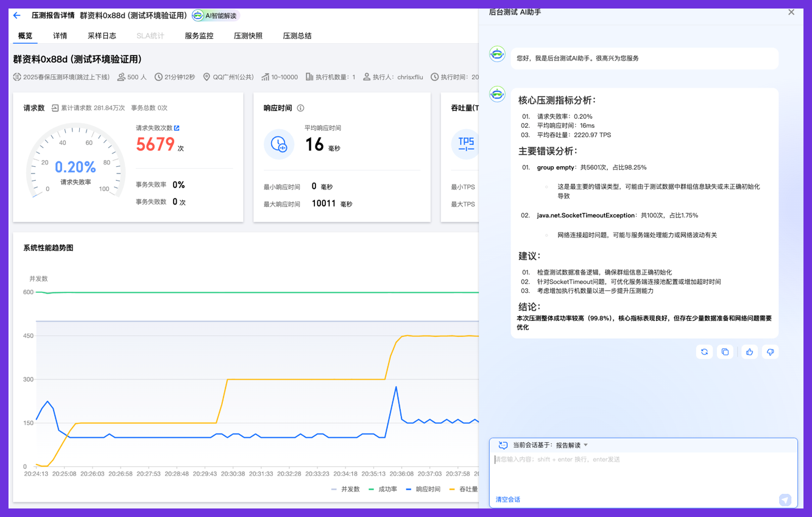Copy the AI analysis with copy icon

click(x=725, y=352)
